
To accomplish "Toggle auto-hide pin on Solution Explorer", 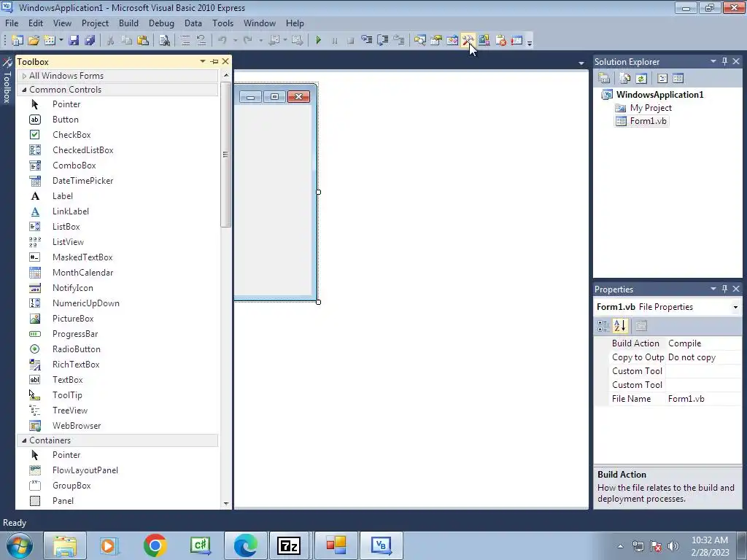I will click(724, 61).
